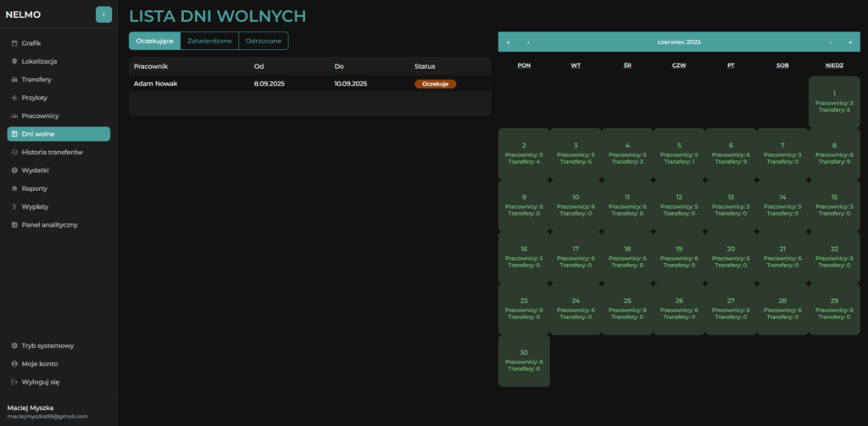
Task: Click the map pin icon for Lokalizacja
Action: [x=14, y=61]
